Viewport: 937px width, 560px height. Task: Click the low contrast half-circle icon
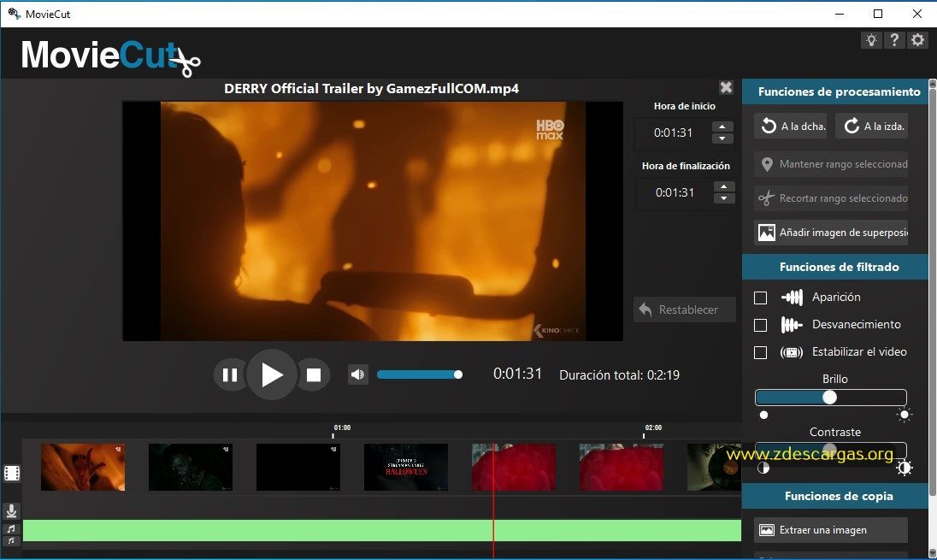pyautogui.click(x=763, y=468)
